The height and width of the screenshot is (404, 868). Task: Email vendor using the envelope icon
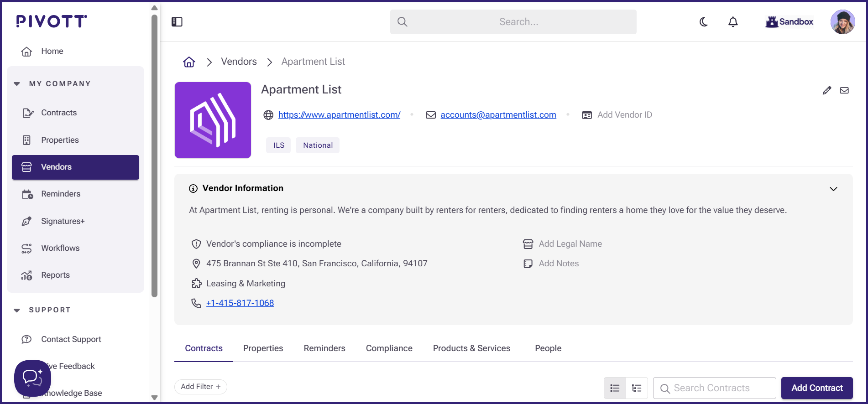pos(845,90)
